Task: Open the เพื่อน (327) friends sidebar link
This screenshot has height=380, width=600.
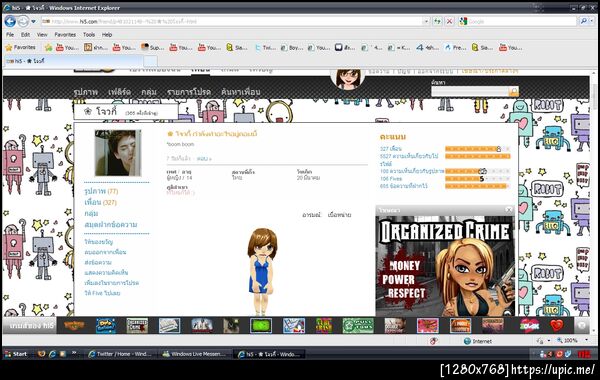Action: click(x=100, y=202)
